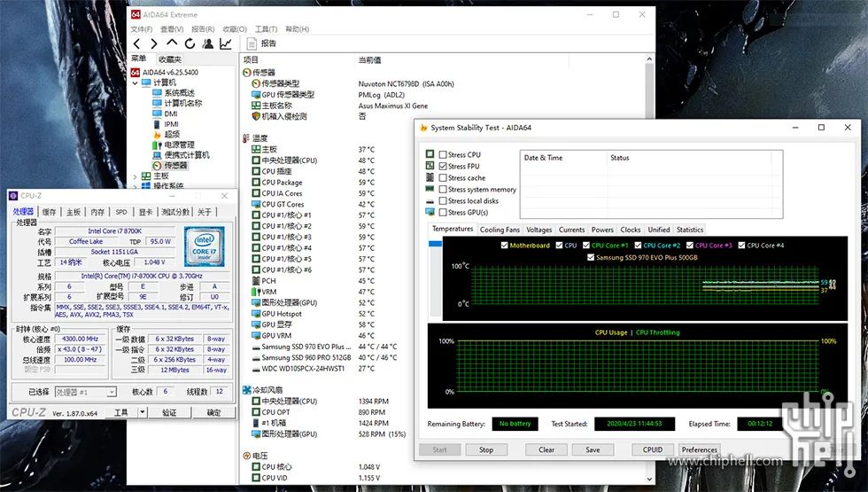Enable the Stress GPU(s) checkbox
Viewport: 868px width, 492px height.
(443, 212)
